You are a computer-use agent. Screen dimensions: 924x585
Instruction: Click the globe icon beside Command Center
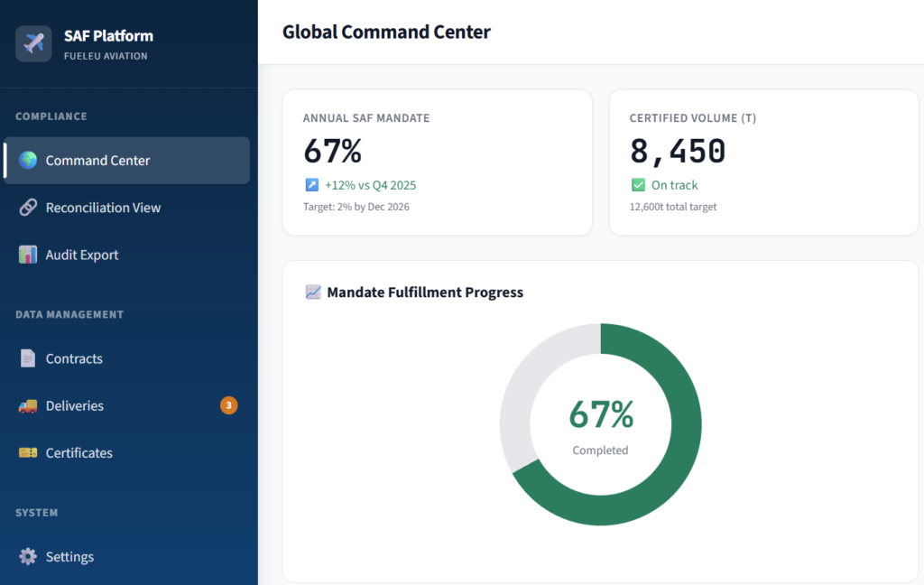(28, 161)
